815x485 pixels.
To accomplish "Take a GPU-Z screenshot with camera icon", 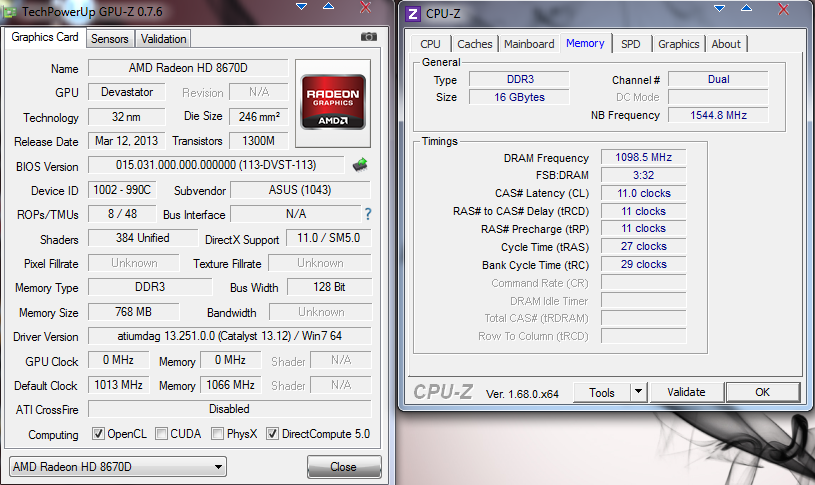I will click(369, 37).
